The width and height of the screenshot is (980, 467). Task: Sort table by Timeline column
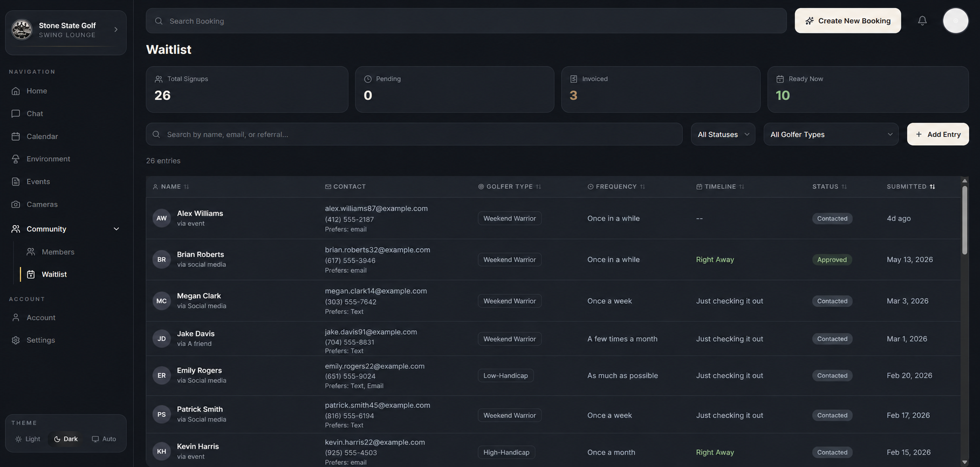(x=721, y=187)
